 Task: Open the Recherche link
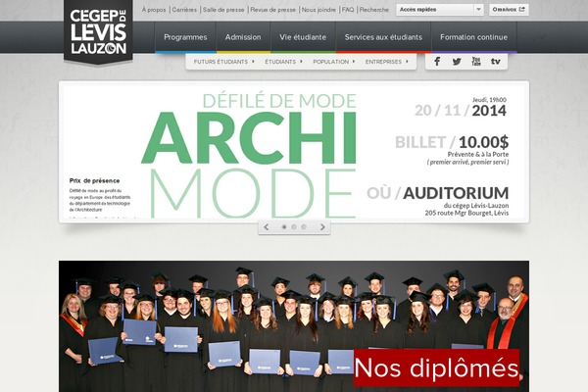374,10
